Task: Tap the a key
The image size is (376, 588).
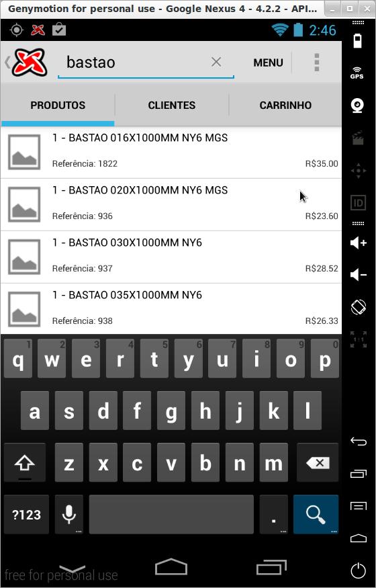Action: pos(35,411)
